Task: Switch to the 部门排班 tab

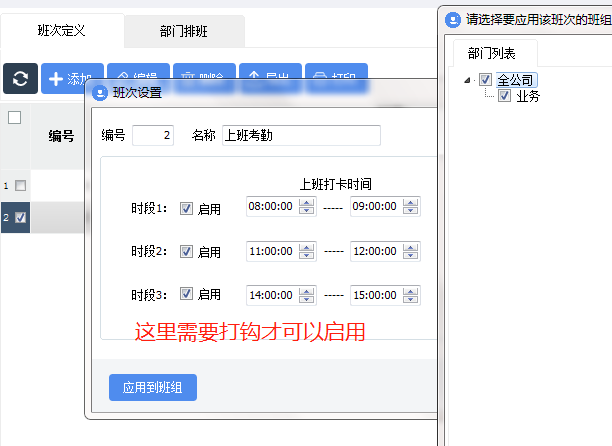Action: tap(184, 31)
